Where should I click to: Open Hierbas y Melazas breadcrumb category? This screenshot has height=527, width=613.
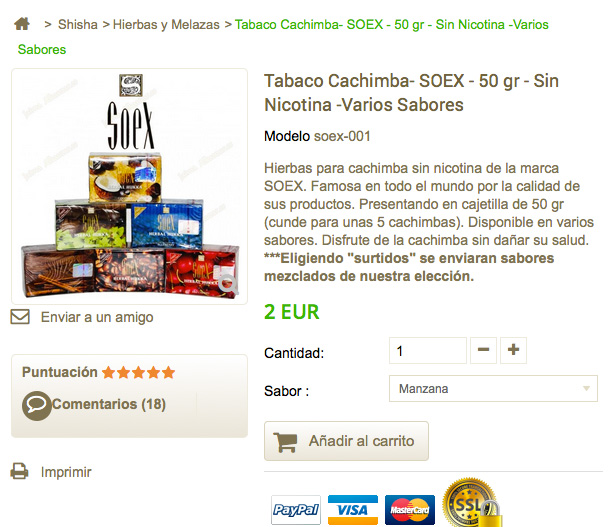coord(166,25)
